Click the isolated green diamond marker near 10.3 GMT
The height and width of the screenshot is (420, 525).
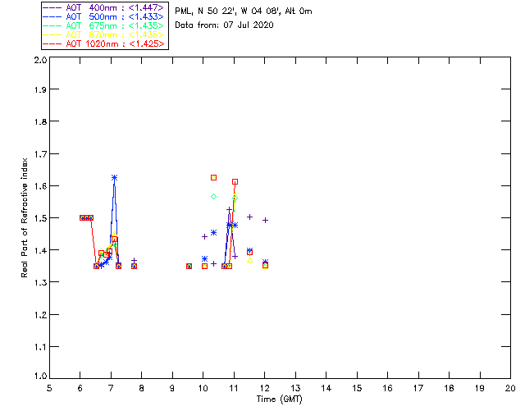pyautogui.click(x=213, y=197)
